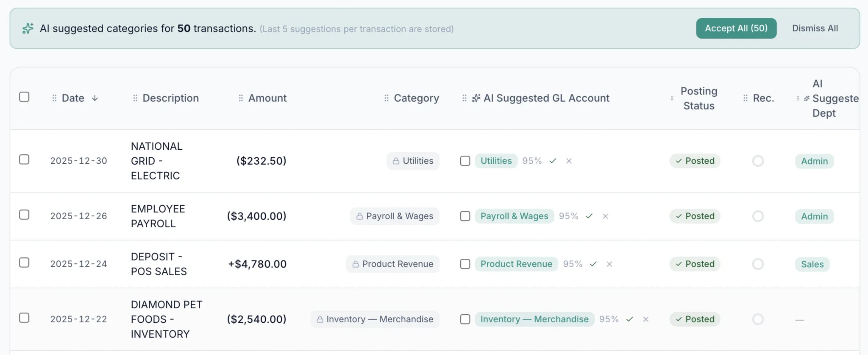
Task: Toggle reconciled circle for EMPLOYEE PAYROLL row
Action: 758,216
